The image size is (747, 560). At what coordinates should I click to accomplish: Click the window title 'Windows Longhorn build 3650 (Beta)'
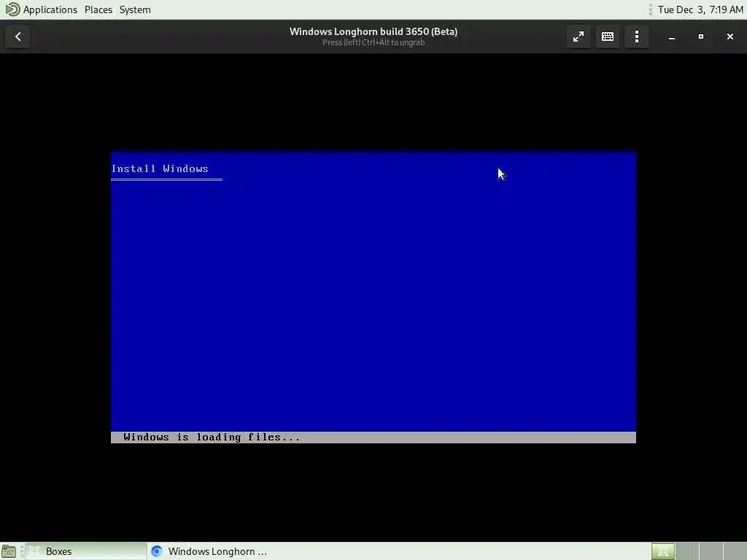coord(373,31)
